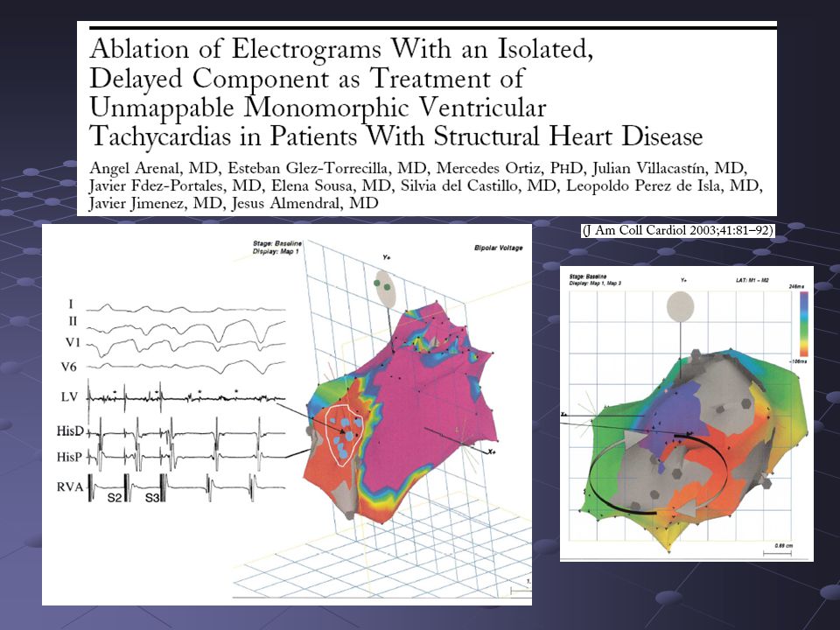The image size is (840, 630).
Task: Click the article title line "Ablation of Electrograms With an Isolated,"
Action: [341, 50]
